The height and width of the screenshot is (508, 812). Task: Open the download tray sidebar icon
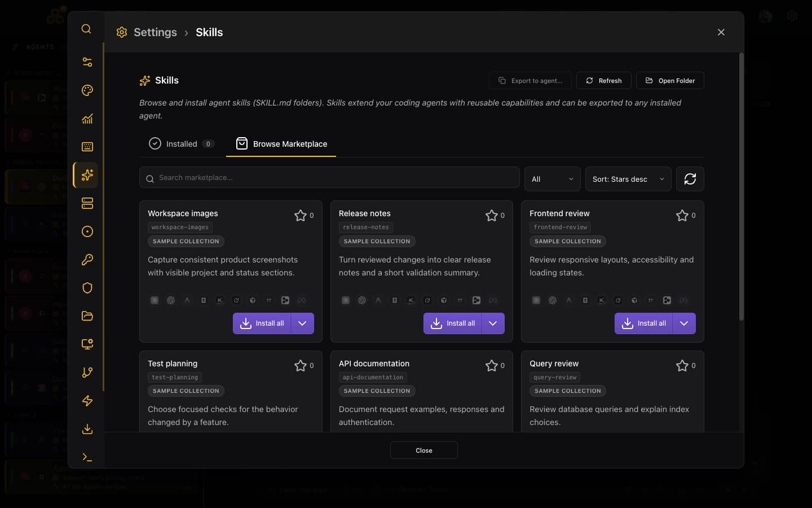pos(87,429)
